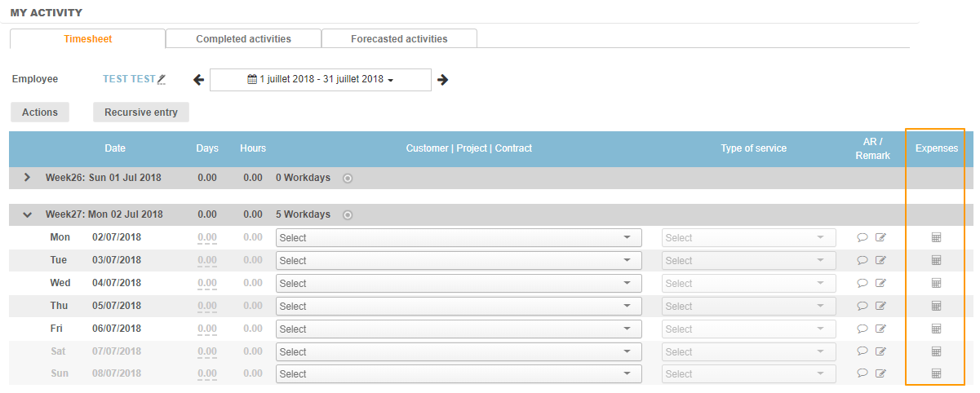Click comment bubble icon for Sunday 08/07/2018
This screenshot has width=980, height=393.
(862, 373)
